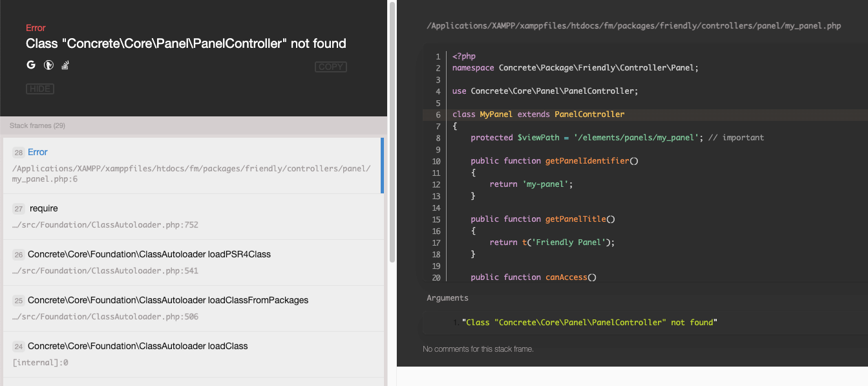
Task: Search the error on Google icon
Action: (x=30, y=65)
